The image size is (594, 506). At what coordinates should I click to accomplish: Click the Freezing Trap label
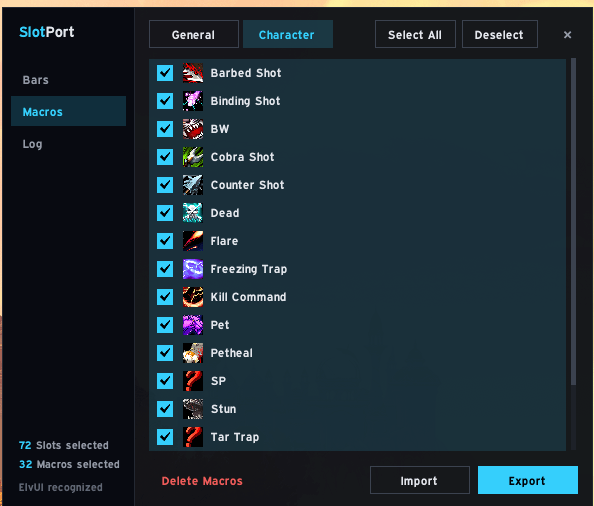click(x=249, y=269)
